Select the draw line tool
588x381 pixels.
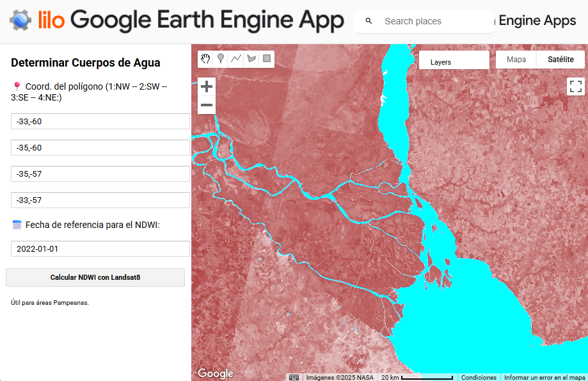(x=236, y=59)
